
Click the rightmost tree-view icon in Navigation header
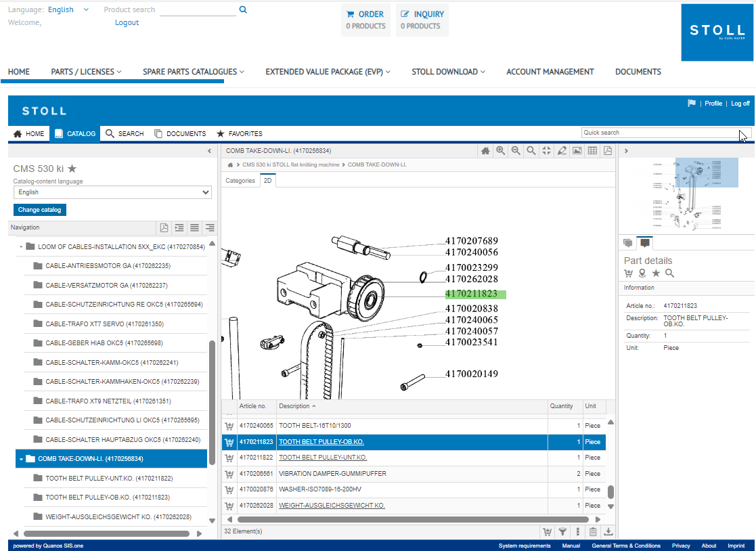click(x=210, y=227)
